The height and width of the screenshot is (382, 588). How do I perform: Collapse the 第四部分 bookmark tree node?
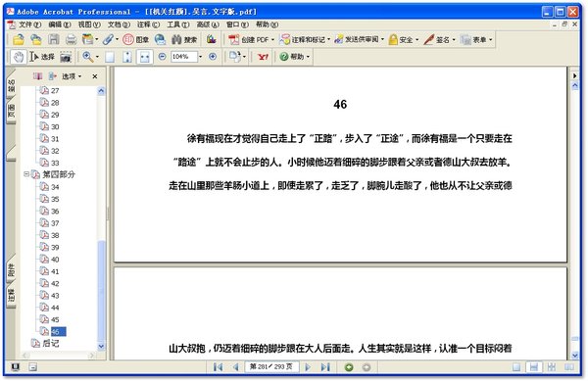pos(26,174)
